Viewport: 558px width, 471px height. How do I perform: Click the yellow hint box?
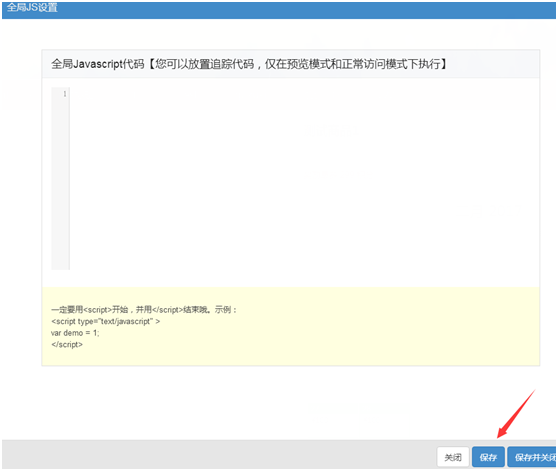[290, 326]
